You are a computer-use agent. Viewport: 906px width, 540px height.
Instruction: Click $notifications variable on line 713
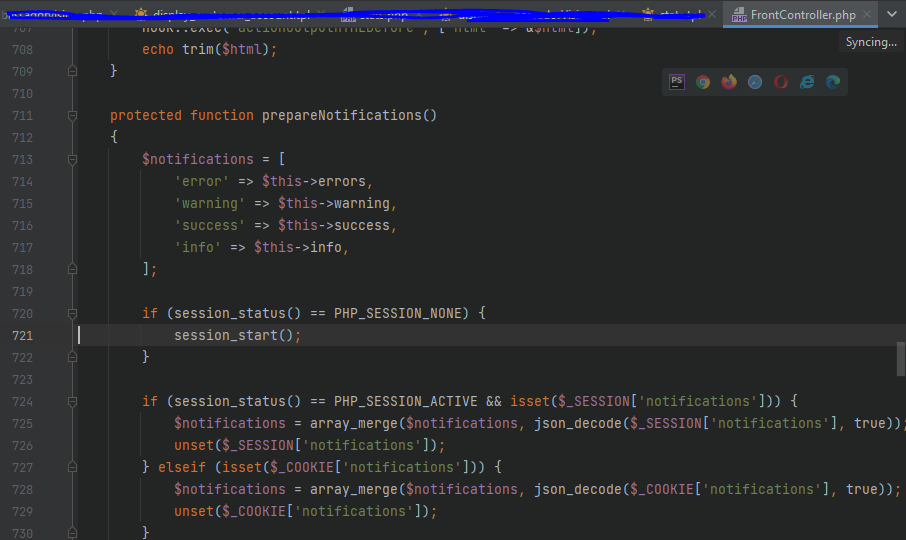(198, 159)
